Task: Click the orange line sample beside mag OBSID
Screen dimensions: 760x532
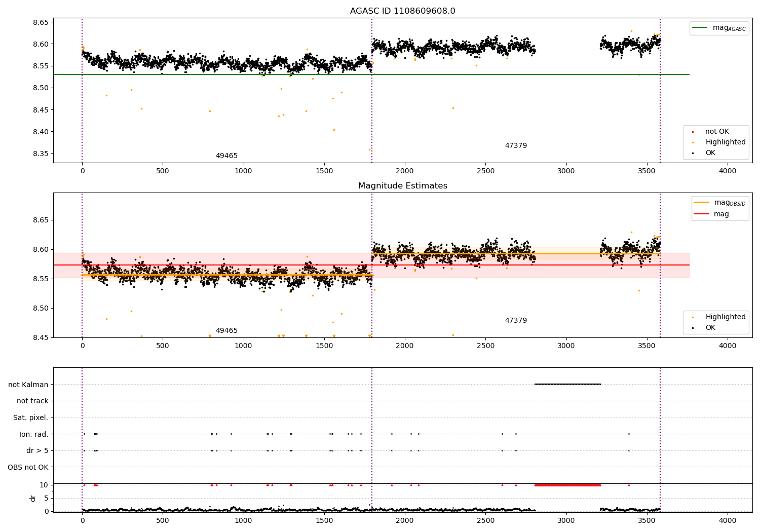Action: tap(701, 203)
